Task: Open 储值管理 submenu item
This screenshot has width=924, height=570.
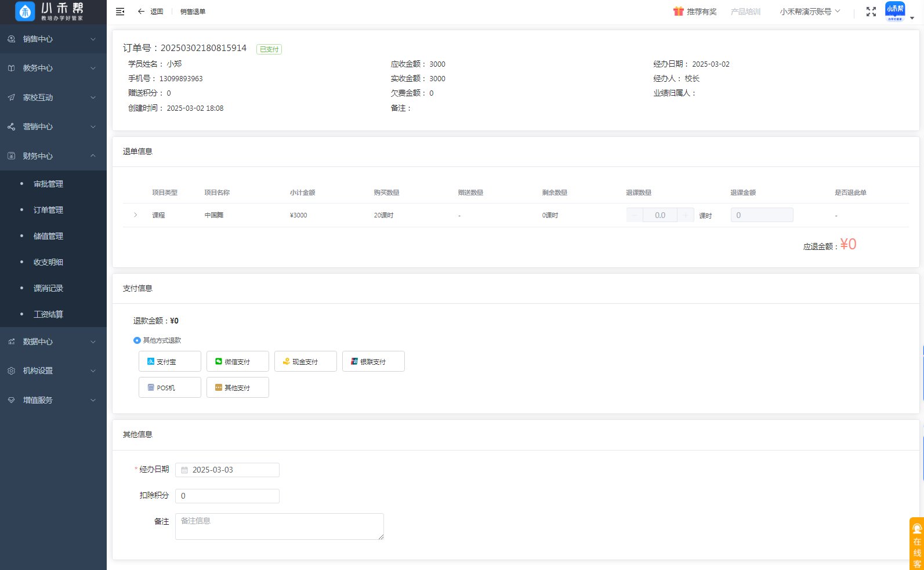Action: tap(48, 236)
